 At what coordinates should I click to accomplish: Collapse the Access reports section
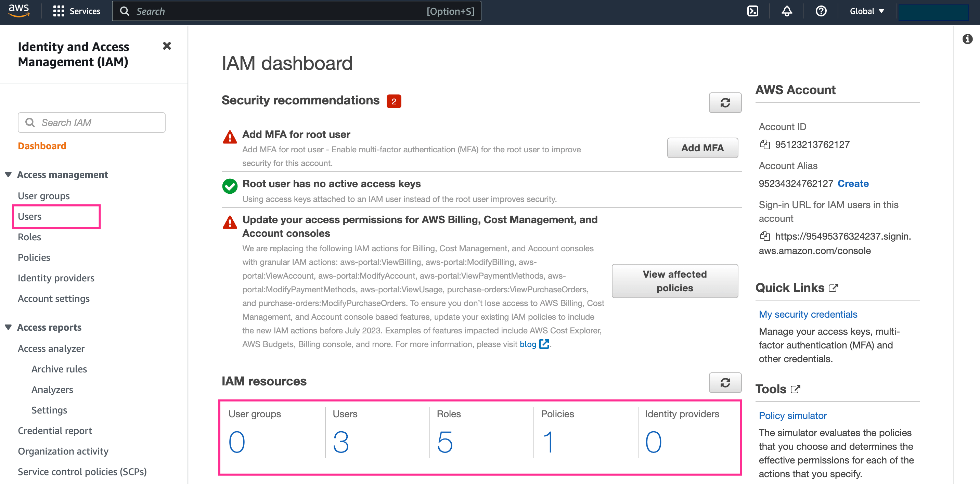click(8, 327)
